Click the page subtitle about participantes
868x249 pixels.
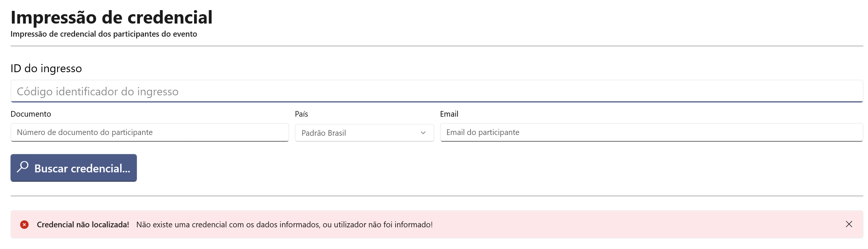(x=104, y=34)
